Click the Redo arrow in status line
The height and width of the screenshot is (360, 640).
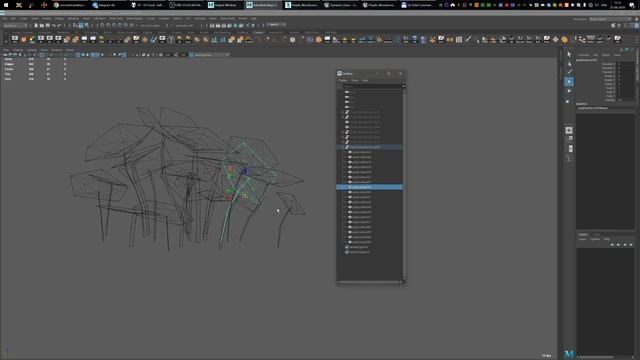pos(59,25)
